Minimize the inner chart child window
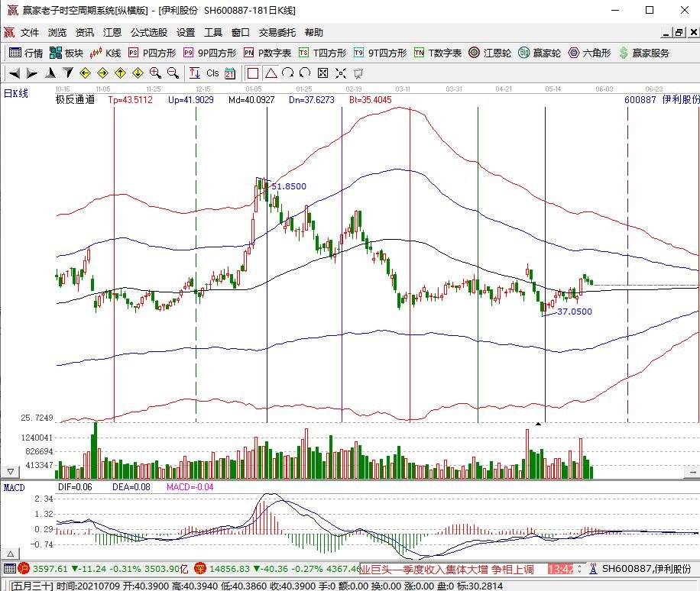700x591 pixels. pyautogui.click(x=666, y=32)
